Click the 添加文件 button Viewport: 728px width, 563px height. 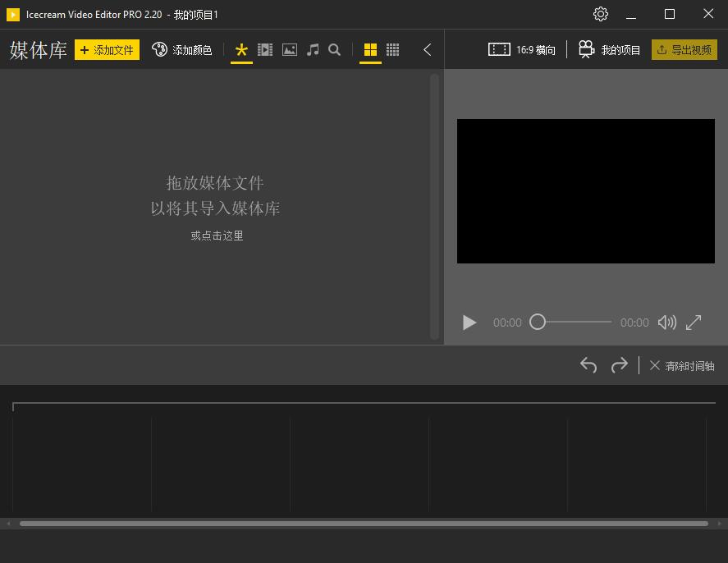pyautogui.click(x=108, y=50)
